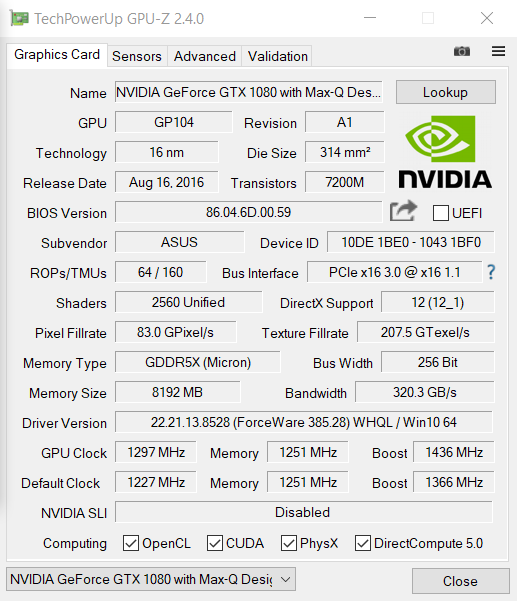This screenshot has height=601, width=517.
Task: Click the GPU-Z app icon in title bar
Action: 20,18
